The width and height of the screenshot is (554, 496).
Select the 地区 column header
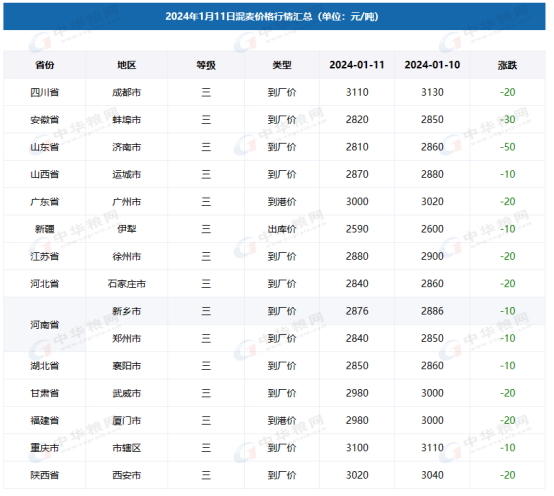126,65
